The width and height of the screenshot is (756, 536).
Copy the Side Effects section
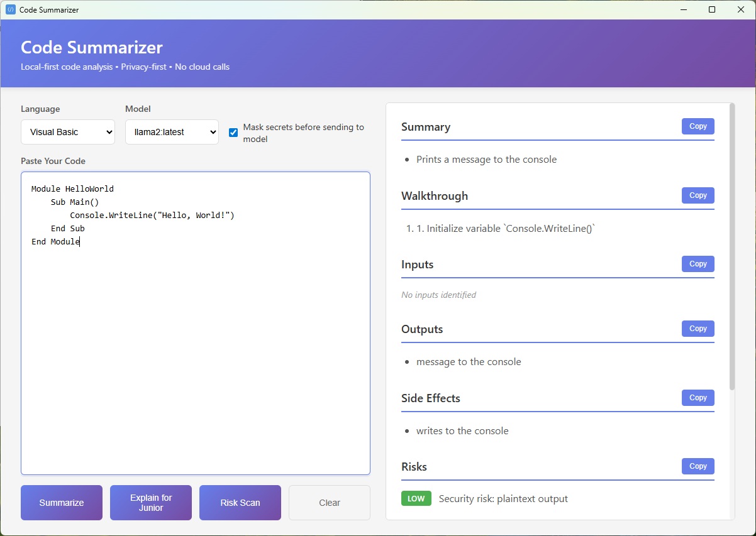click(x=698, y=398)
